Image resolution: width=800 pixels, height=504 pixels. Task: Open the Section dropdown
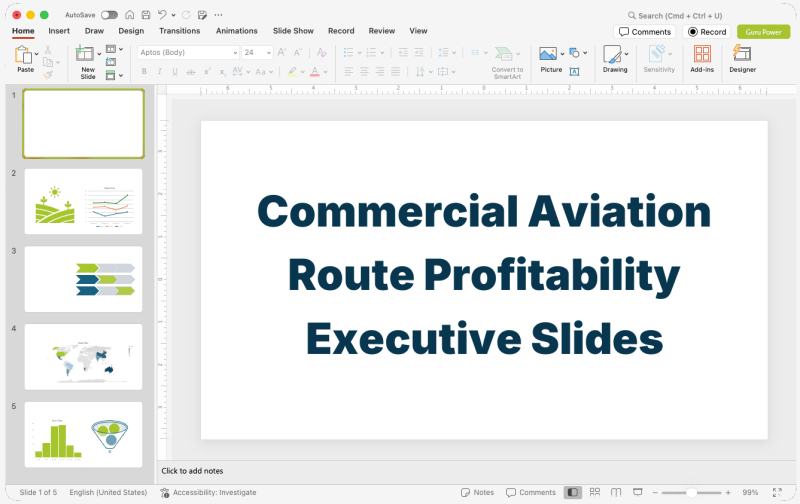point(114,75)
